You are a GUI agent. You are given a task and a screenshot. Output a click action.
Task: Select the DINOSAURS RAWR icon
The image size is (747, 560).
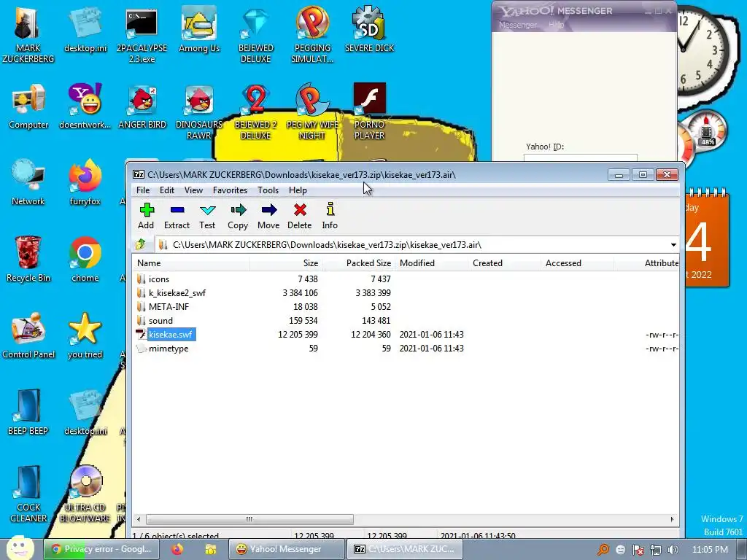199,111
